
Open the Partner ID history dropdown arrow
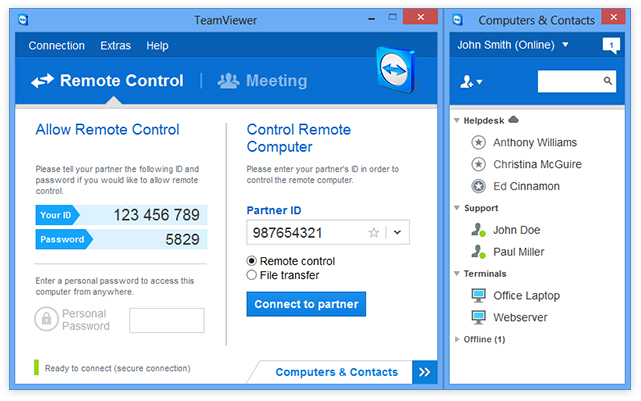pos(397,232)
